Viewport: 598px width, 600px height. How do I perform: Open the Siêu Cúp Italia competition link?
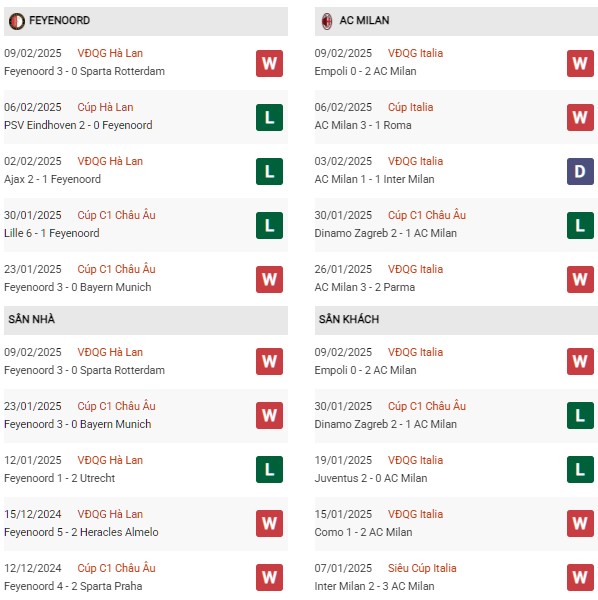[422, 568]
